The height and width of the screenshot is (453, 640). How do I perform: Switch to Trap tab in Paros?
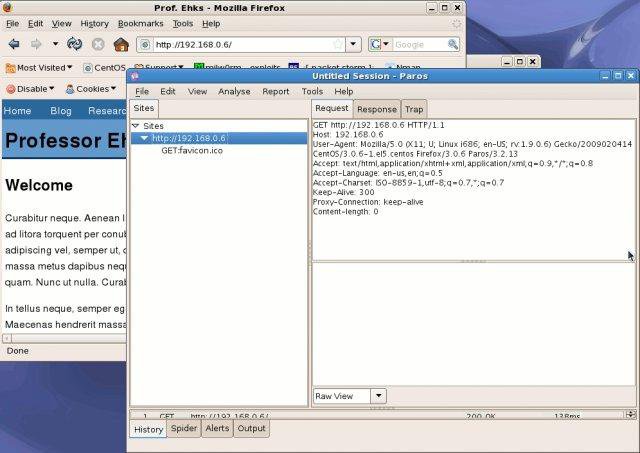tap(414, 109)
